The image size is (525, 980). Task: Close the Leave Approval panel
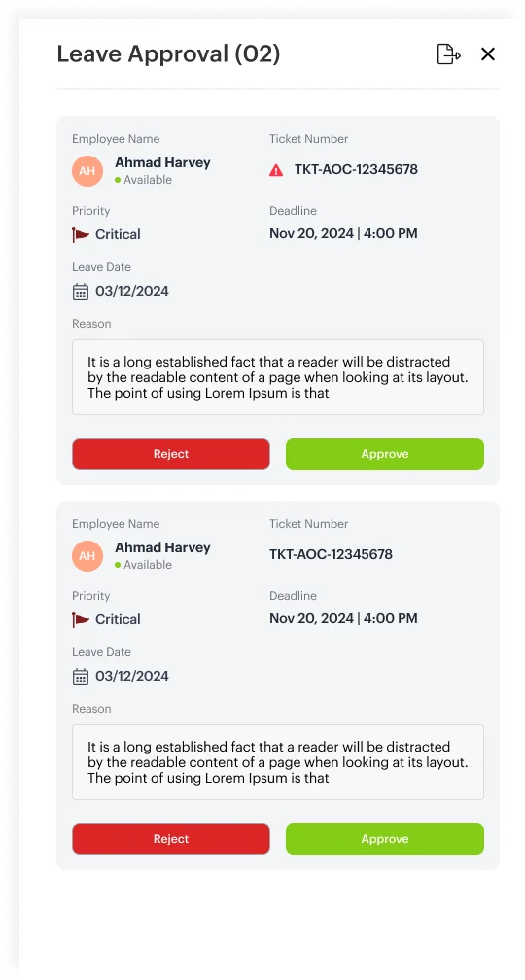point(488,54)
